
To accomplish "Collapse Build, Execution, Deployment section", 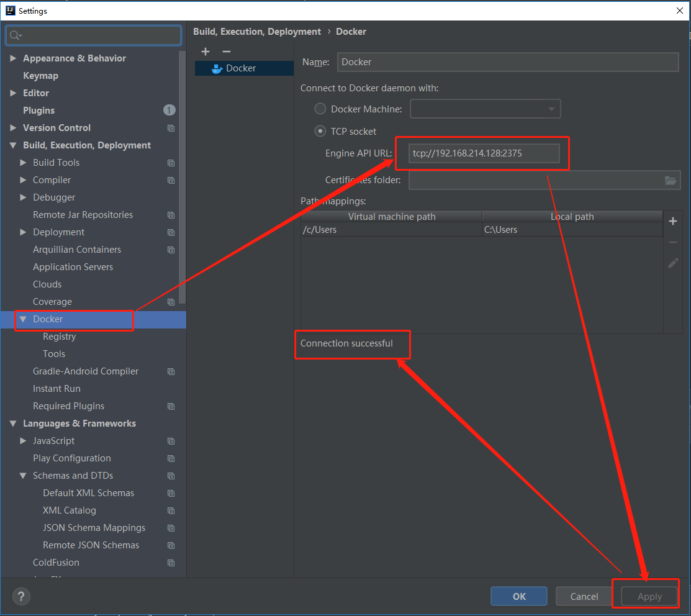I will coord(13,145).
